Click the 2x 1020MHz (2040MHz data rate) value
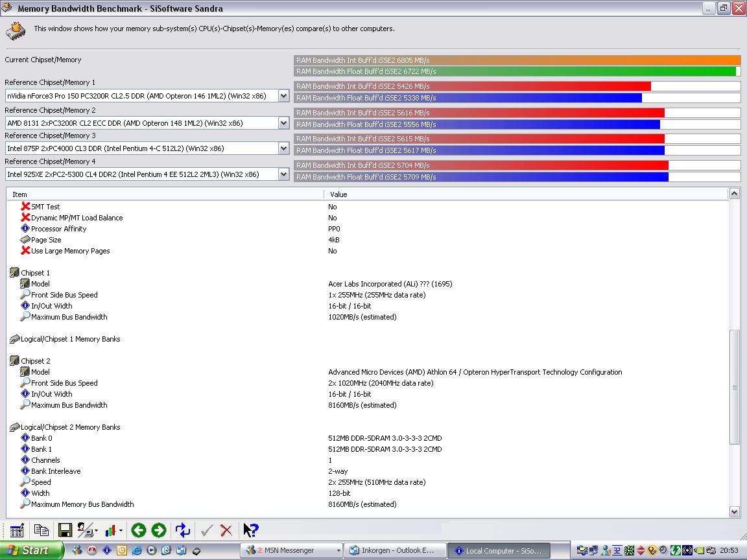The image size is (747, 560). click(381, 383)
